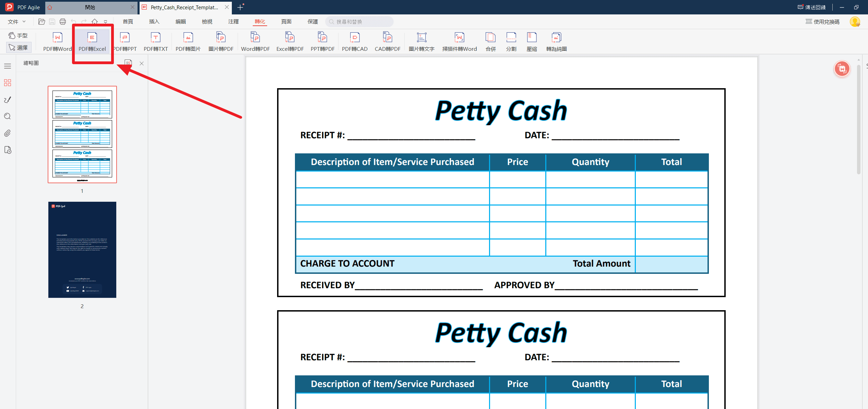Close the Petty_Cash_Receipt_Template tab
Image resolution: width=868 pixels, height=409 pixels.
pyautogui.click(x=227, y=7)
